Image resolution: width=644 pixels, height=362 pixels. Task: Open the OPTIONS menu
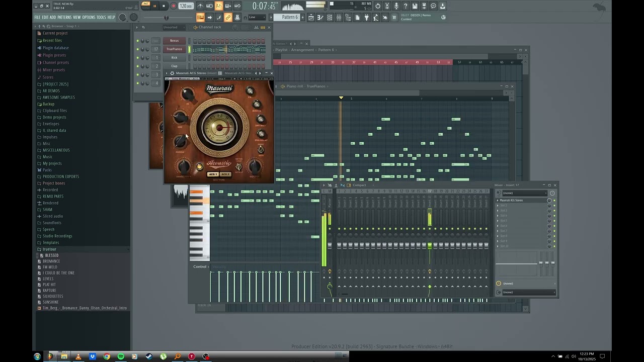[89, 17]
